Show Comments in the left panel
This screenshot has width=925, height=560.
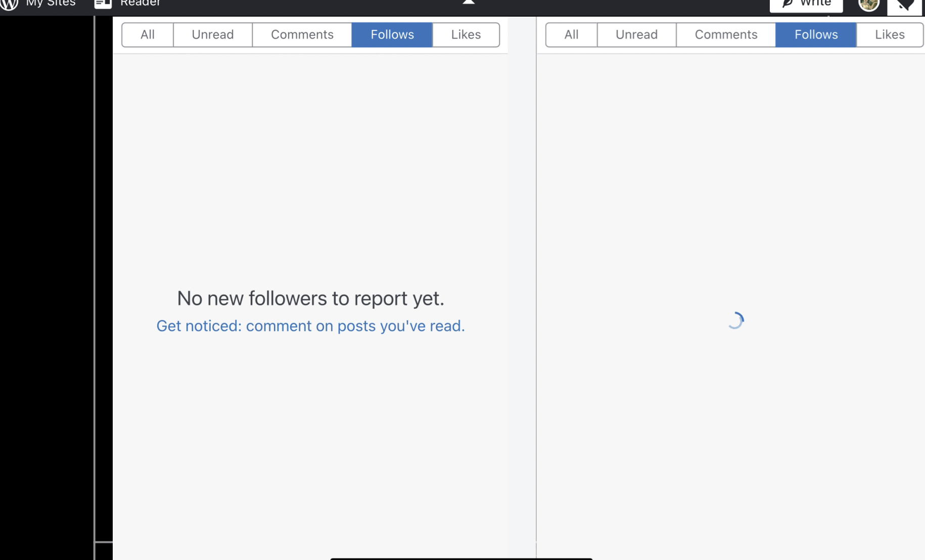click(302, 35)
